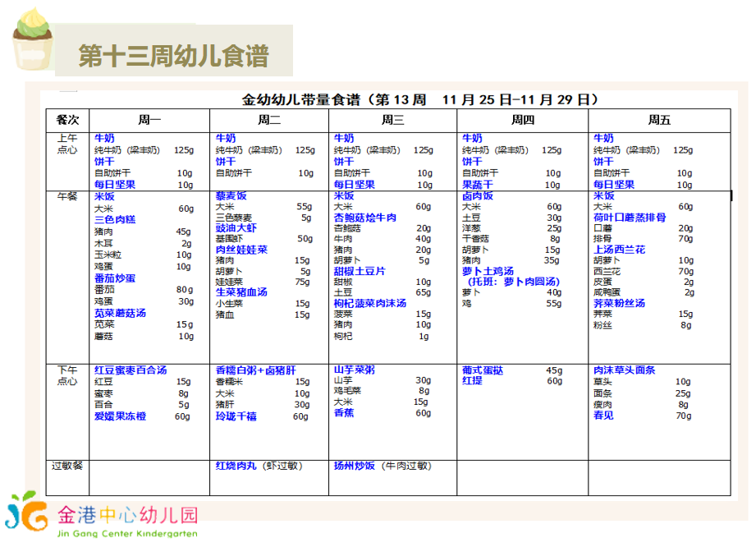This screenshot has width=756, height=547.
Task: Select the 周二 column header
Action: click(269, 120)
